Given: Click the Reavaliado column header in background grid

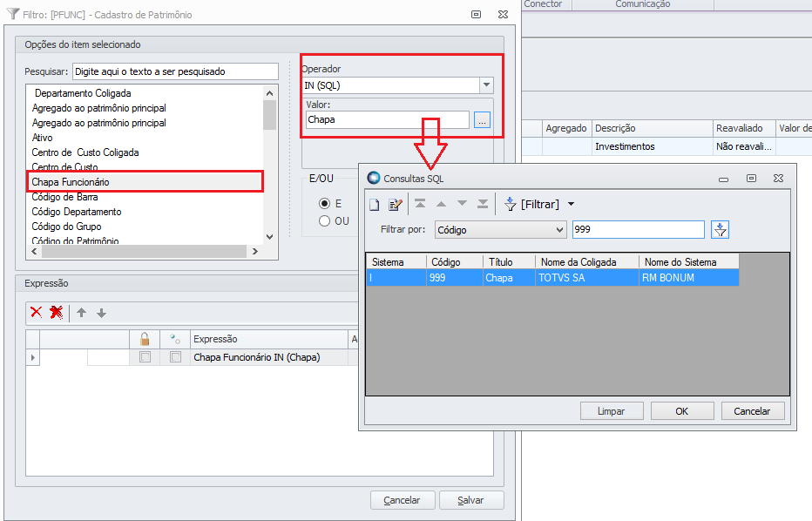Looking at the screenshot, I should click(744, 128).
